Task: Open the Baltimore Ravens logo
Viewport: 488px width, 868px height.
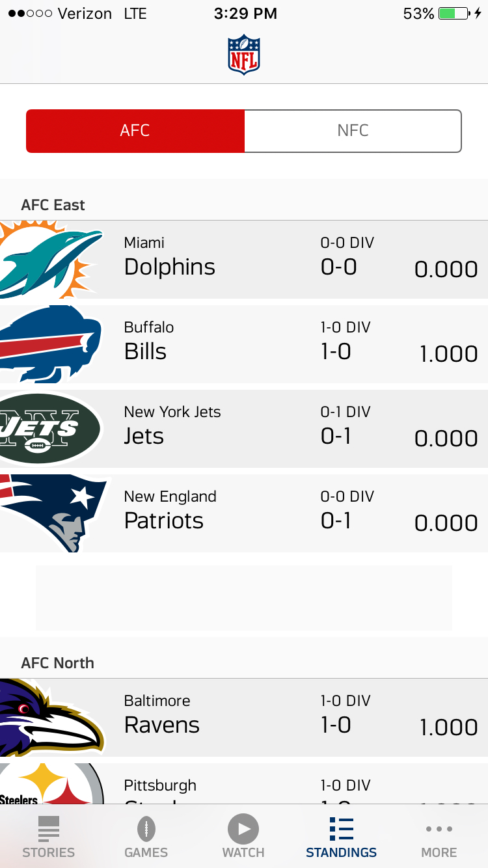Action: tap(52, 718)
